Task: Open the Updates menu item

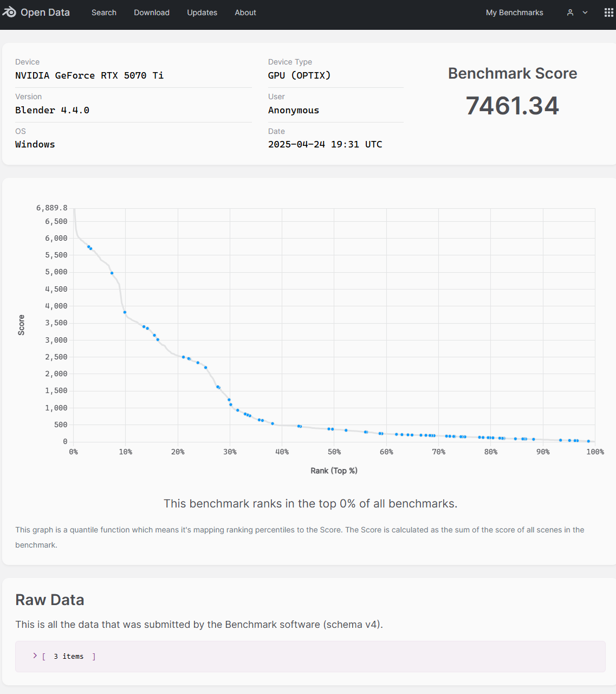Action: point(202,12)
